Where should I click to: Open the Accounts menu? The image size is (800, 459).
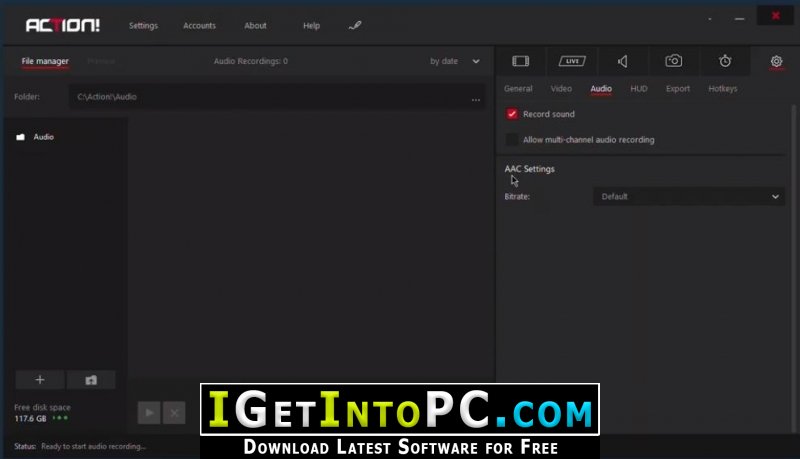[x=199, y=26]
